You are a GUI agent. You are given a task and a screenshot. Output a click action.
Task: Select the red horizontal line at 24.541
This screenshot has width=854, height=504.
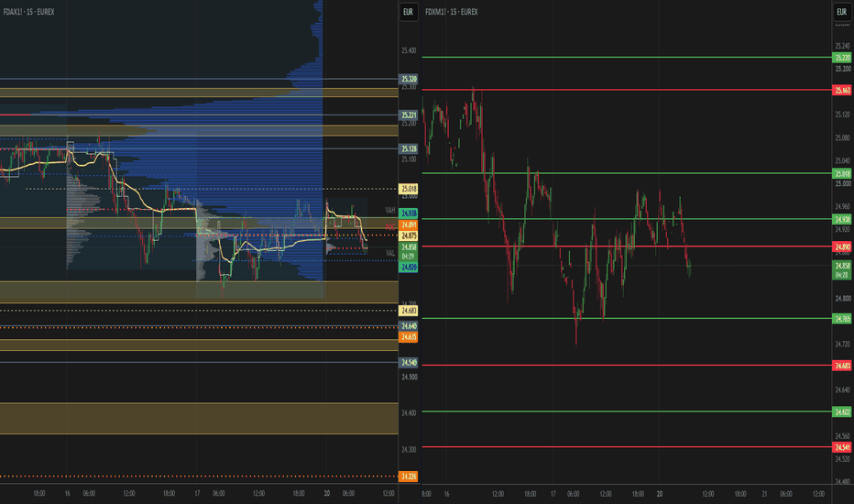(x=627, y=447)
